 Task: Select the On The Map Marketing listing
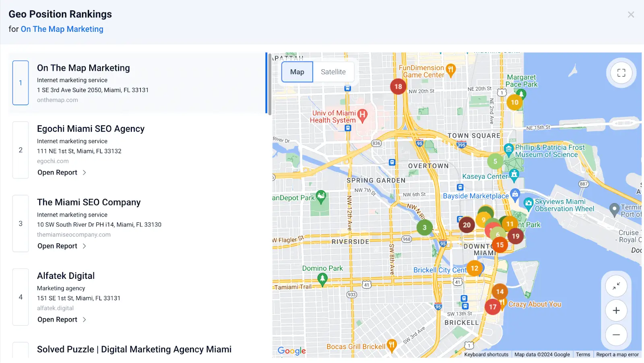click(137, 83)
